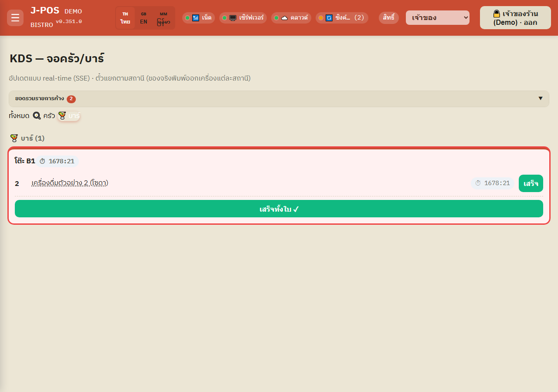This screenshot has width=558, height=392.
Task: Click the โต๊ะ B1 ticket header
Action: click(24, 161)
